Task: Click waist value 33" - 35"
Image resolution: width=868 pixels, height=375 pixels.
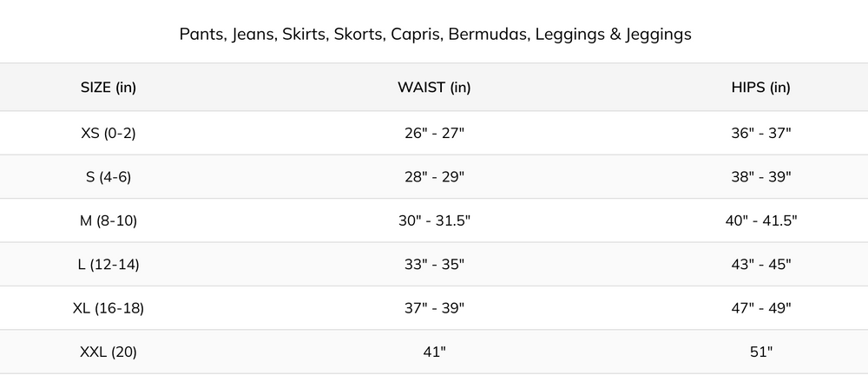Action: point(434,264)
